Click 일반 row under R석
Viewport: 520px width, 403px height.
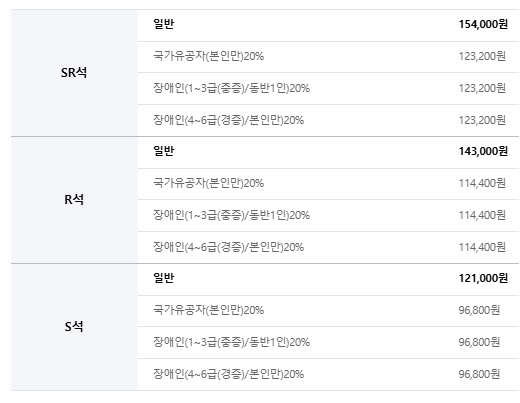[x=328, y=152]
